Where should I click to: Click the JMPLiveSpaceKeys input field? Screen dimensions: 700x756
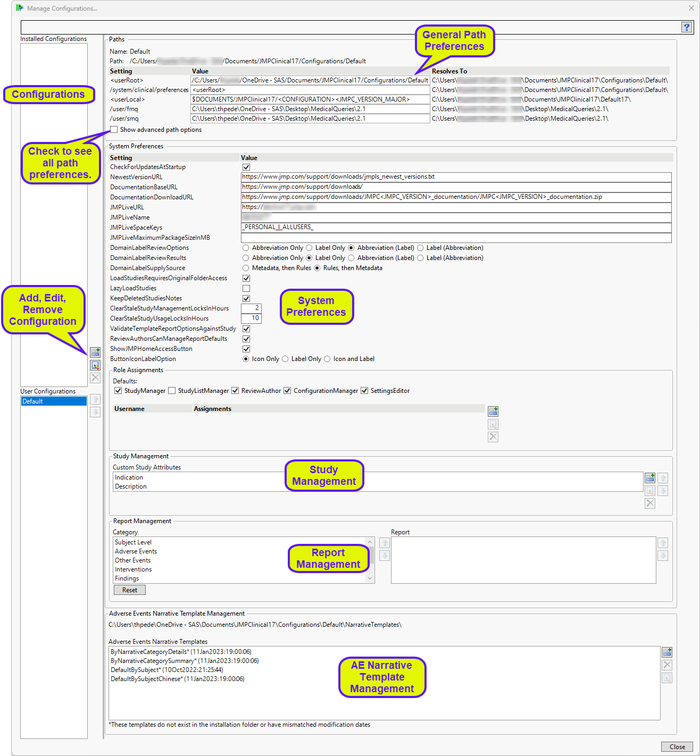tap(456, 228)
